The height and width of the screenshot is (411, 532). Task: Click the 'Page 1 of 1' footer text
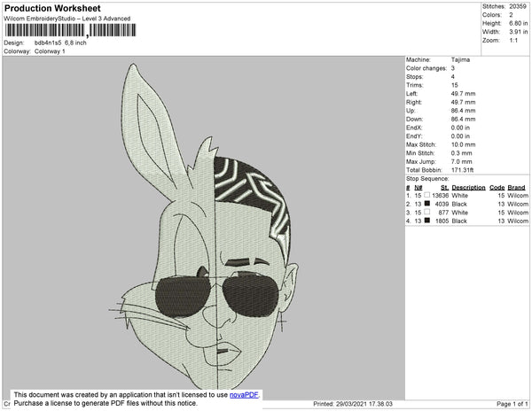[x=512, y=404]
